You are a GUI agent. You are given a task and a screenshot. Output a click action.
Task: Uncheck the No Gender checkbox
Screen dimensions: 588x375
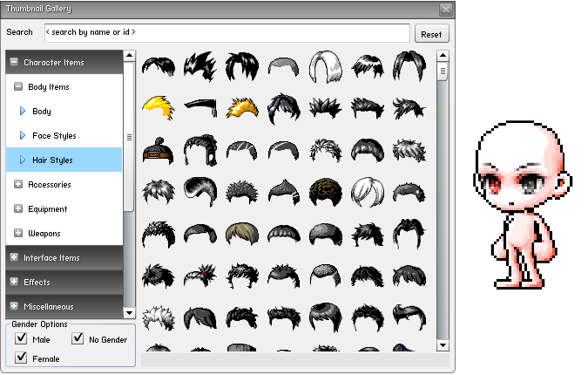point(78,338)
